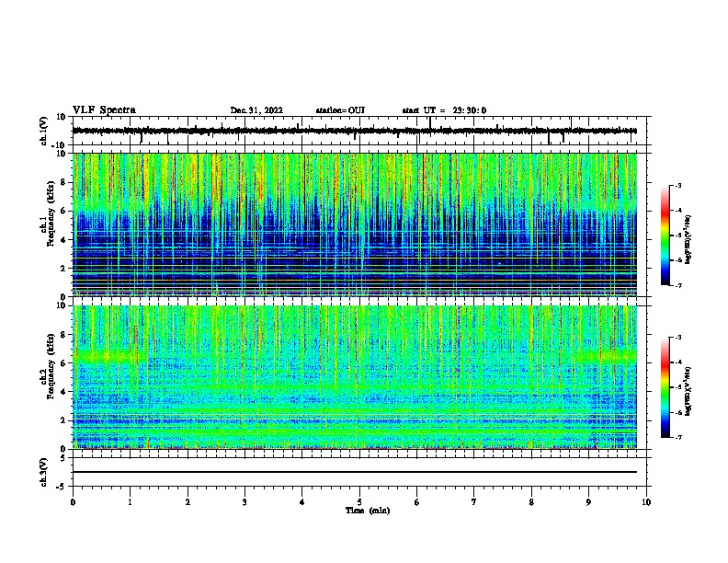The image size is (728, 563).
Task: Select the "start UT = 23:30: 0" text
Action: (x=444, y=110)
